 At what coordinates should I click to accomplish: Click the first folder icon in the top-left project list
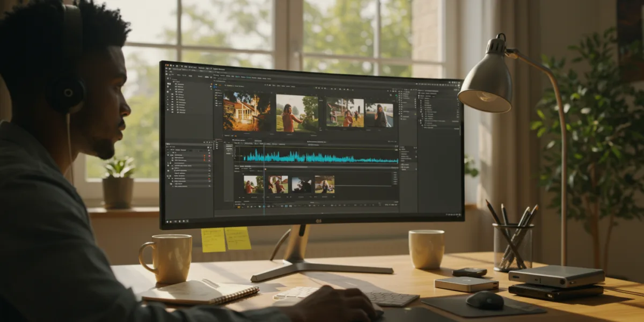pyautogui.click(x=175, y=85)
